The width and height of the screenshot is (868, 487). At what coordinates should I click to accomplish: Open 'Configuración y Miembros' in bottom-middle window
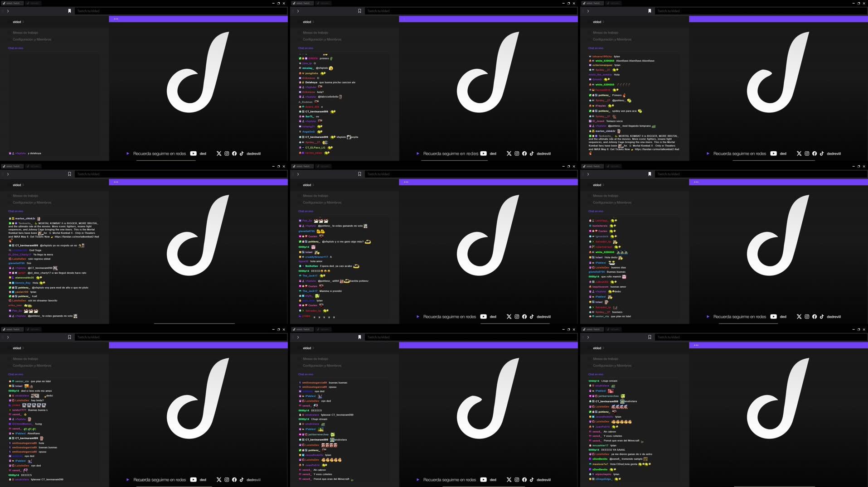pyautogui.click(x=322, y=366)
